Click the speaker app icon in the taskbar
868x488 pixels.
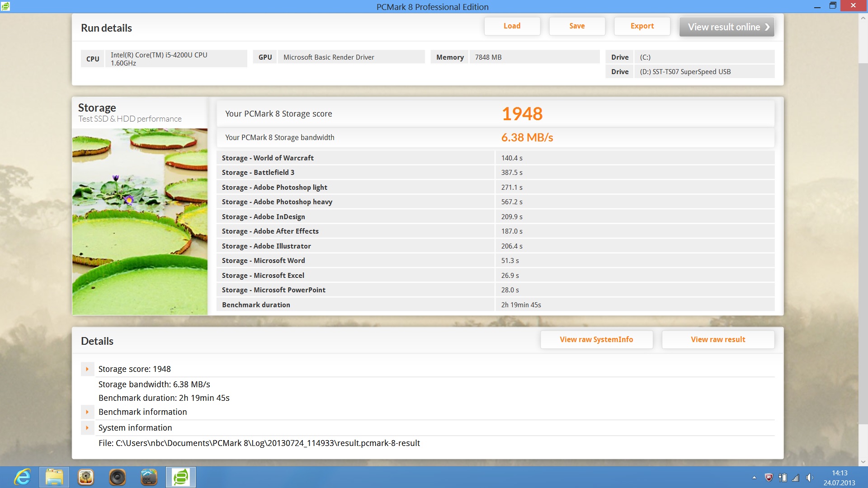click(118, 477)
